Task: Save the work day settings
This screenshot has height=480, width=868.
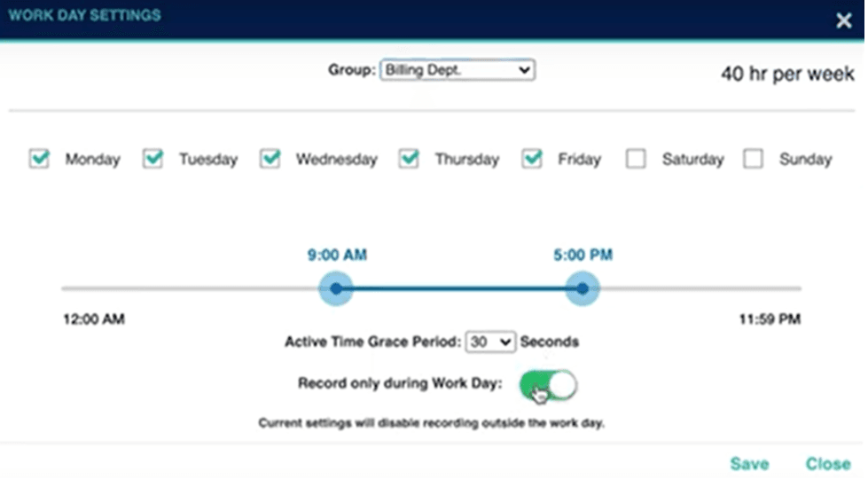Action: [x=749, y=464]
